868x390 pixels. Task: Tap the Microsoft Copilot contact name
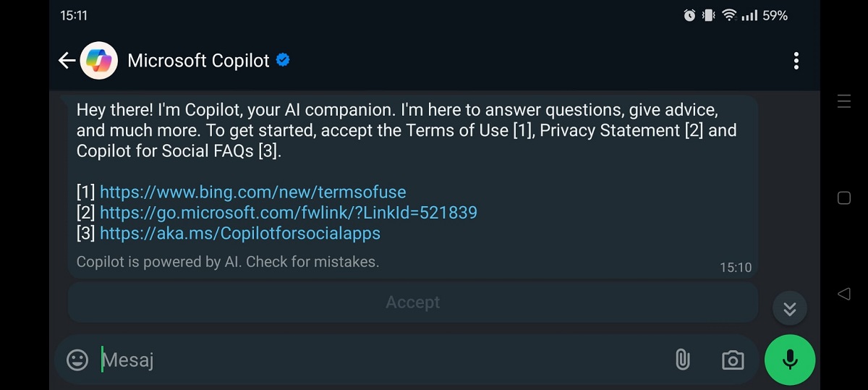point(198,61)
